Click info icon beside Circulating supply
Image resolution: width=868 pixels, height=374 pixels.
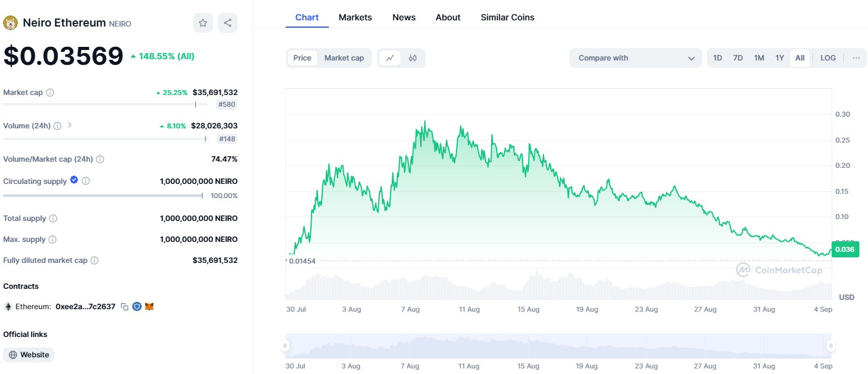(86, 181)
